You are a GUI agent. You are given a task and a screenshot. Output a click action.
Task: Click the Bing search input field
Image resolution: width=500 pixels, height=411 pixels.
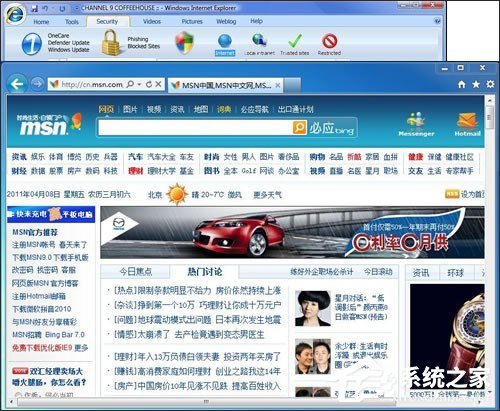[x=195, y=128]
